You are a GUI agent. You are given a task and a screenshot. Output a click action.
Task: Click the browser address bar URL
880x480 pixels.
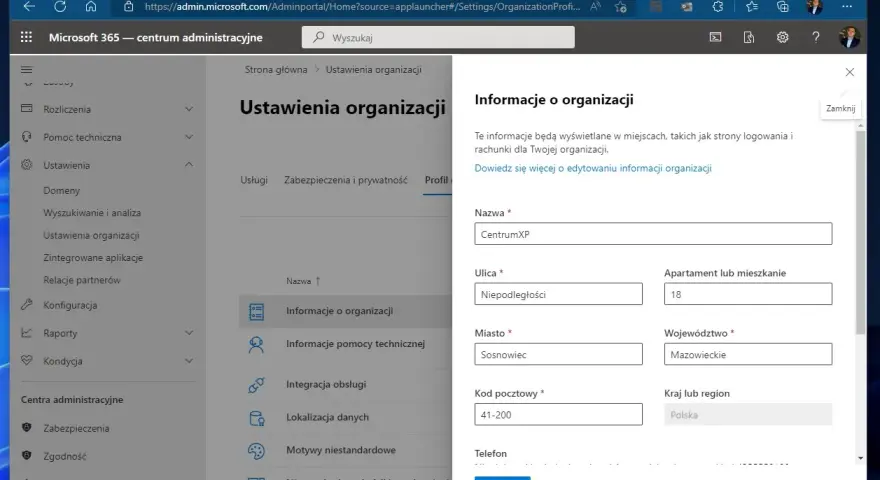[362, 7]
